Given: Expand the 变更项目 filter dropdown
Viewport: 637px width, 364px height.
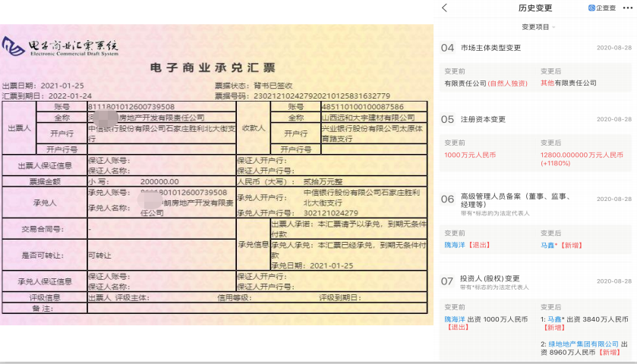Looking at the screenshot, I should click(538, 27).
